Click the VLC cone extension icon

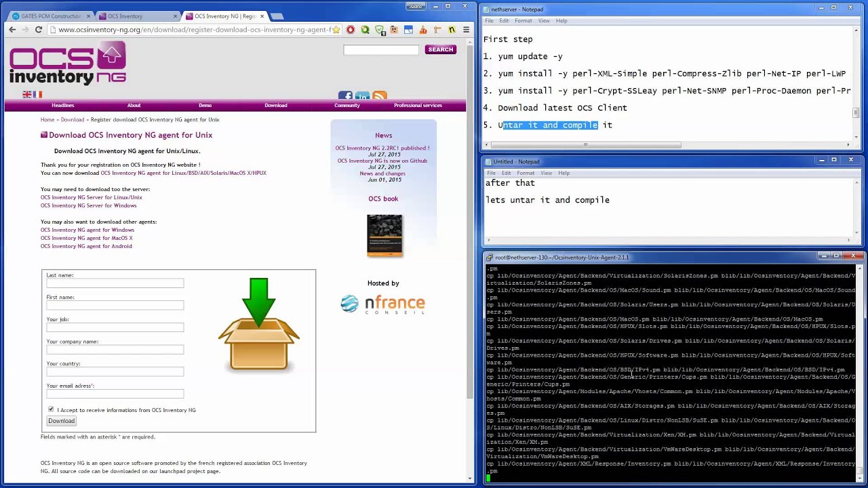tap(423, 30)
